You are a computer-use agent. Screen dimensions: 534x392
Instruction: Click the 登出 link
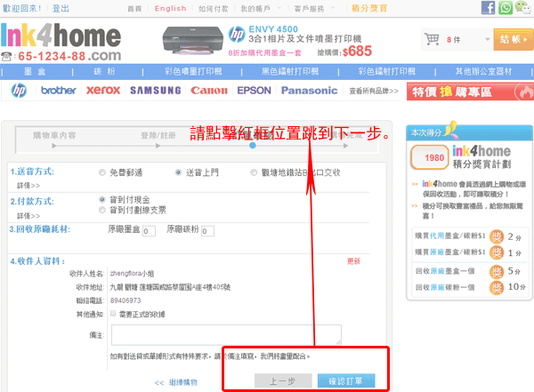61,9
